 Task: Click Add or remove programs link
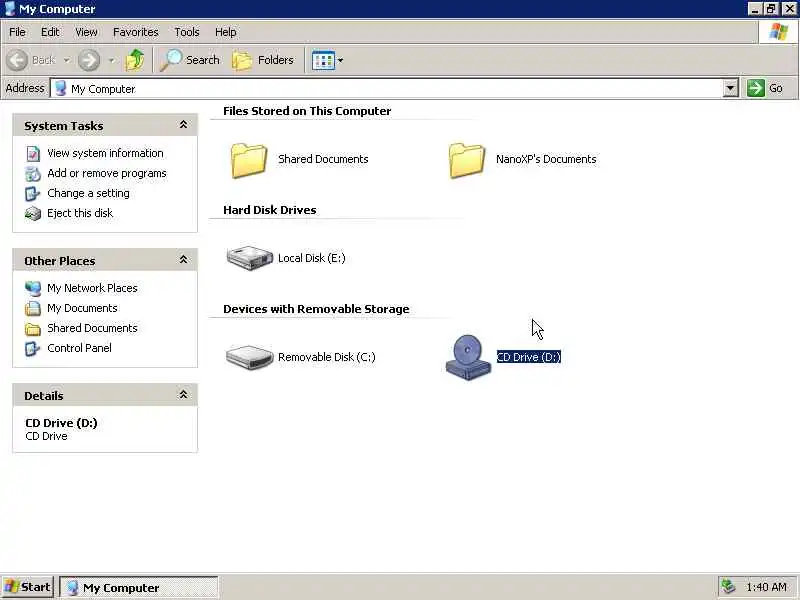tap(107, 173)
